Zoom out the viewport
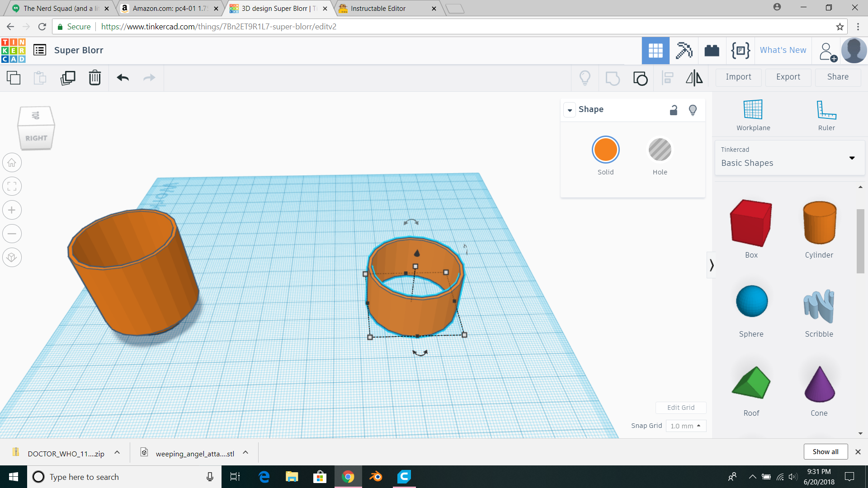The width and height of the screenshot is (868, 488). (12, 234)
